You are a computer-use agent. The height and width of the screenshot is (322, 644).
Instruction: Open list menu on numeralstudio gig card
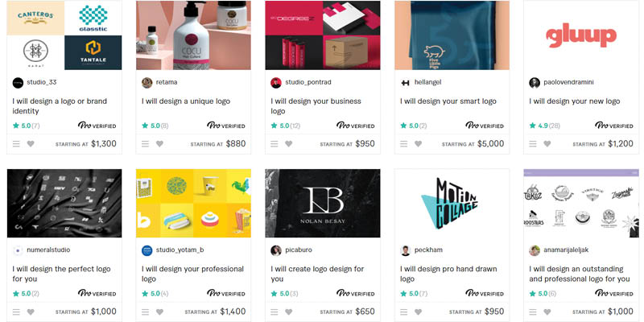pos(16,312)
